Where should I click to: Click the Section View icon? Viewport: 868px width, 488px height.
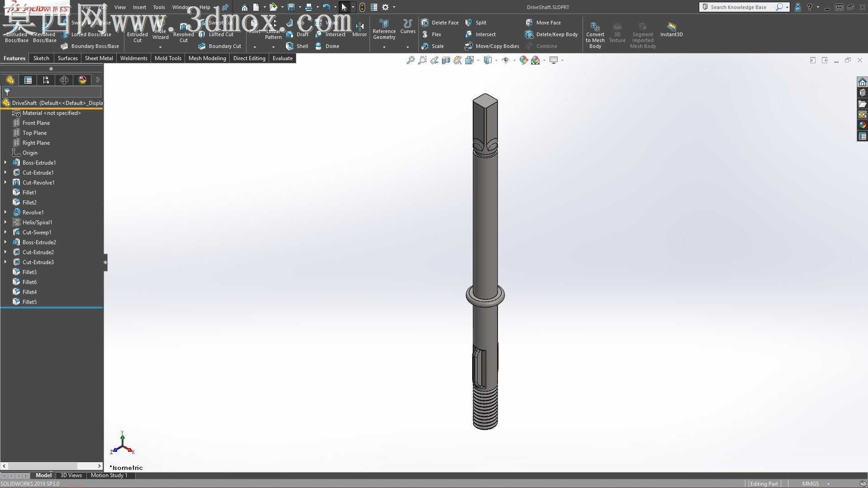[446, 60]
